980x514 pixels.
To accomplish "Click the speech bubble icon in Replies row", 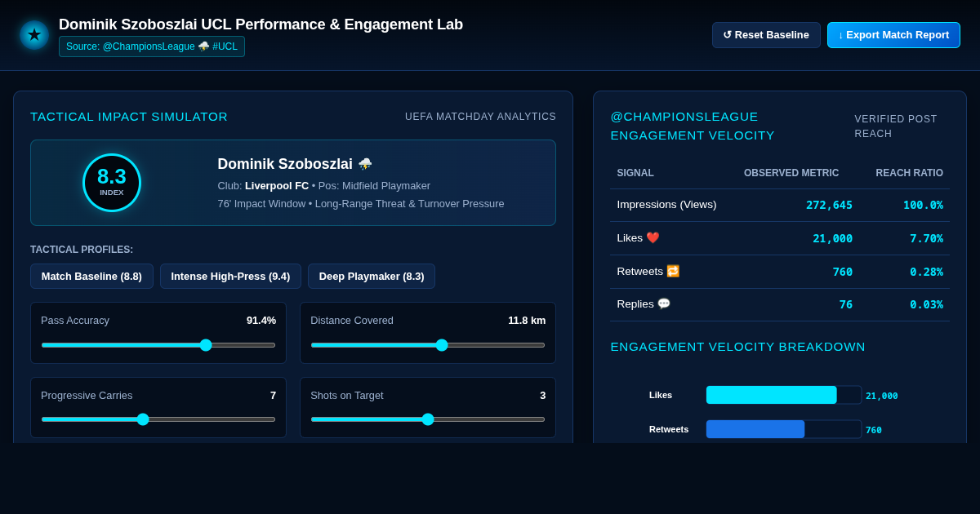I will point(664,304).
